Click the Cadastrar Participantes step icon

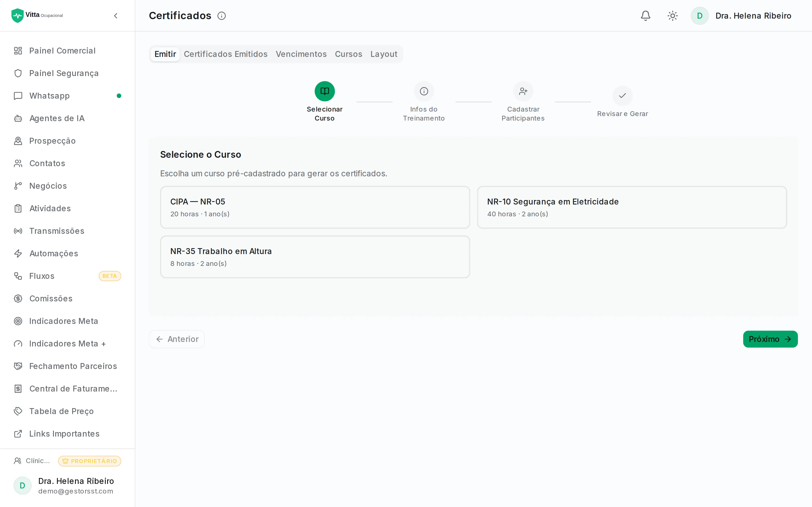[x=523, y=91]
